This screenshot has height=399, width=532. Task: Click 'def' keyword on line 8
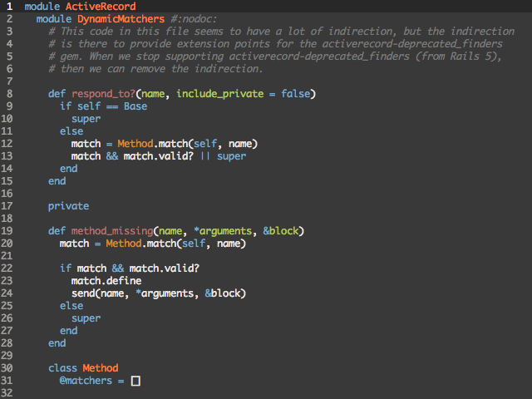(x=57, y=94)
